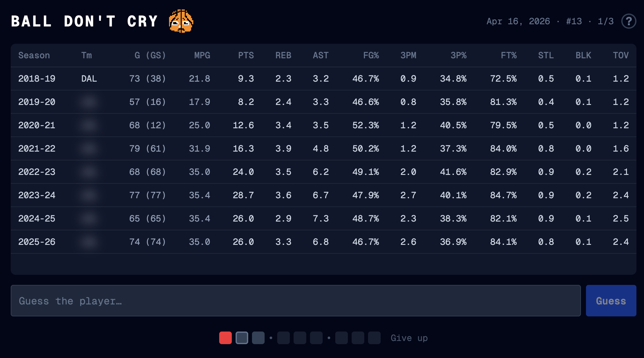644x358 pixels.
Task: Click the PTS column header
Action: coord(246,55)
